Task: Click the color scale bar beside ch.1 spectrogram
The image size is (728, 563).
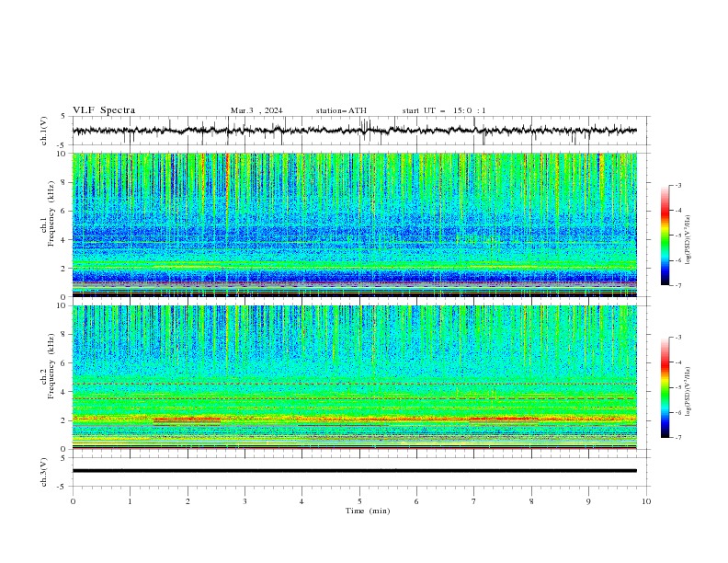Action: [x=665, y=236]
